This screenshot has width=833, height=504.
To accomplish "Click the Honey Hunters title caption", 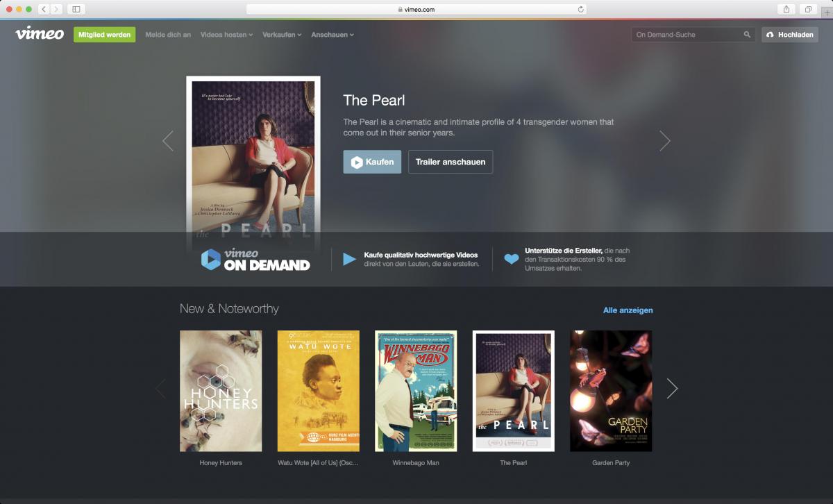I will [x=221, y=463].
